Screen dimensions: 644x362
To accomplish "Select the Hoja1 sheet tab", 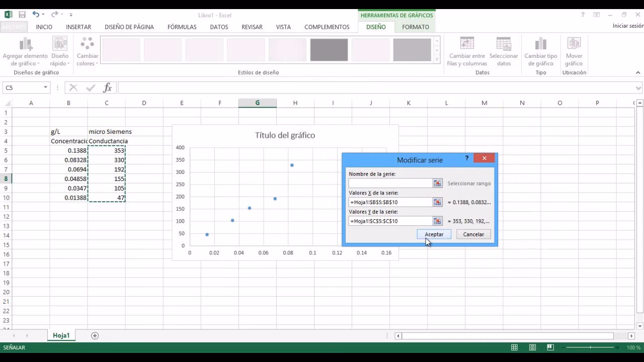I will (x=61, y=335).
